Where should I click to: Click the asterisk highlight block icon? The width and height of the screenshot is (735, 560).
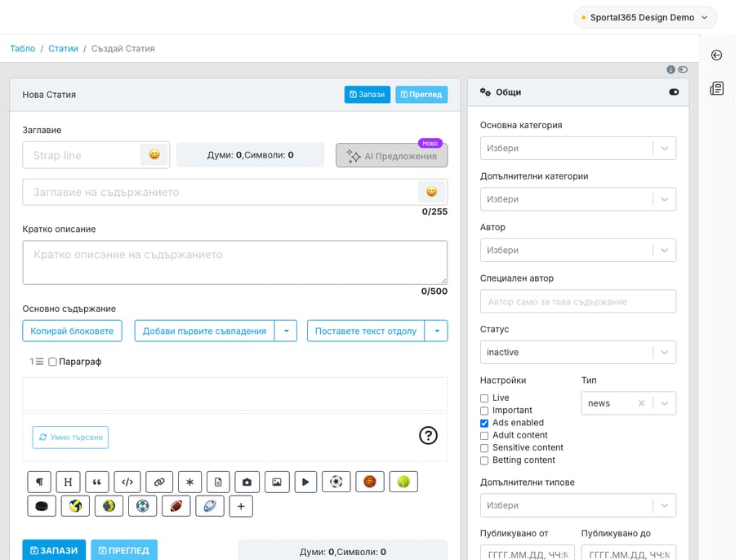tap(189, 482)
